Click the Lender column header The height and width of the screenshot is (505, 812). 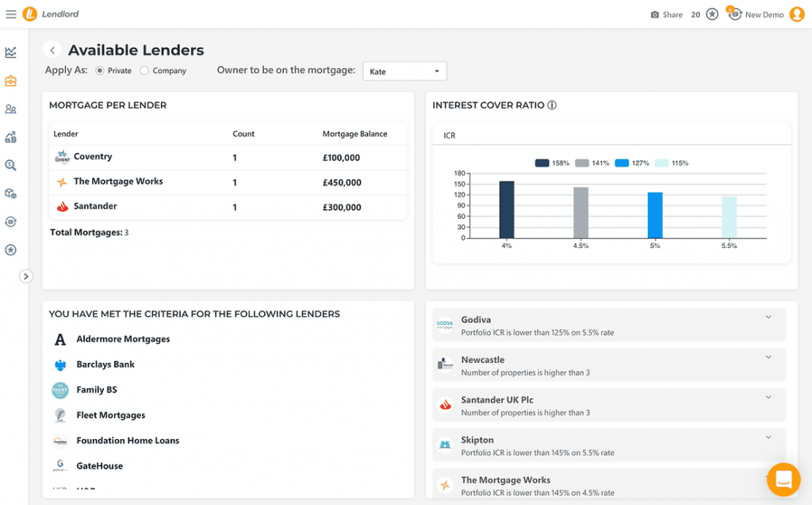pos(66,134)
